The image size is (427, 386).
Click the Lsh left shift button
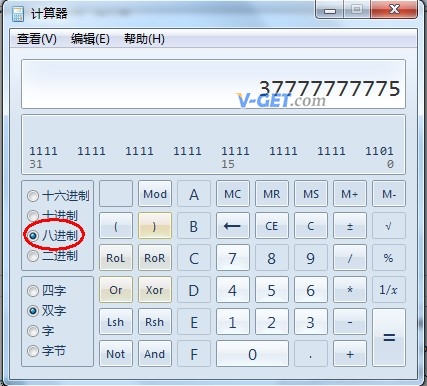pos(116,322)
